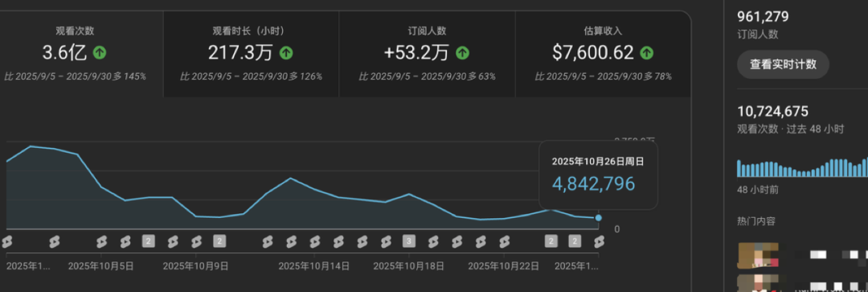868x292 pixels.
Task: Switch to the 观看时长（小时） tab
Action: 252,54
